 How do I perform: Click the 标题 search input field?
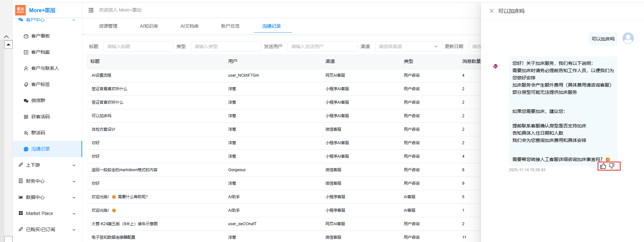138,46
